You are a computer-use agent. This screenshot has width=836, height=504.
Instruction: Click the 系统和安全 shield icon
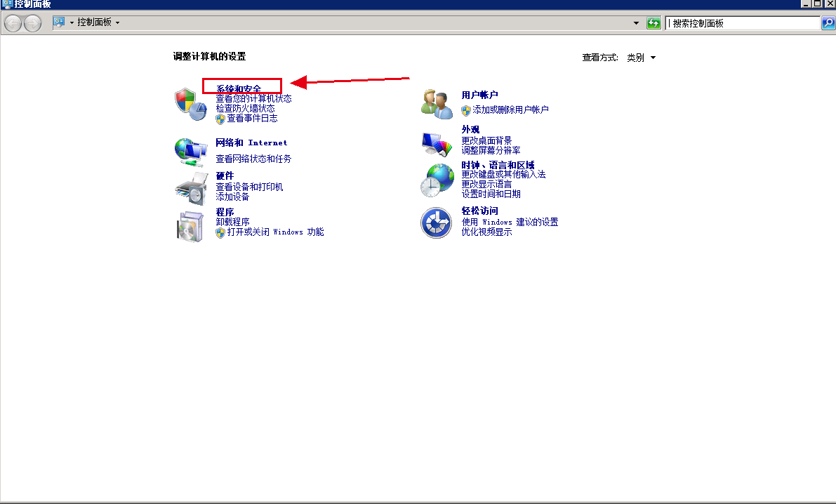[190, 102]
